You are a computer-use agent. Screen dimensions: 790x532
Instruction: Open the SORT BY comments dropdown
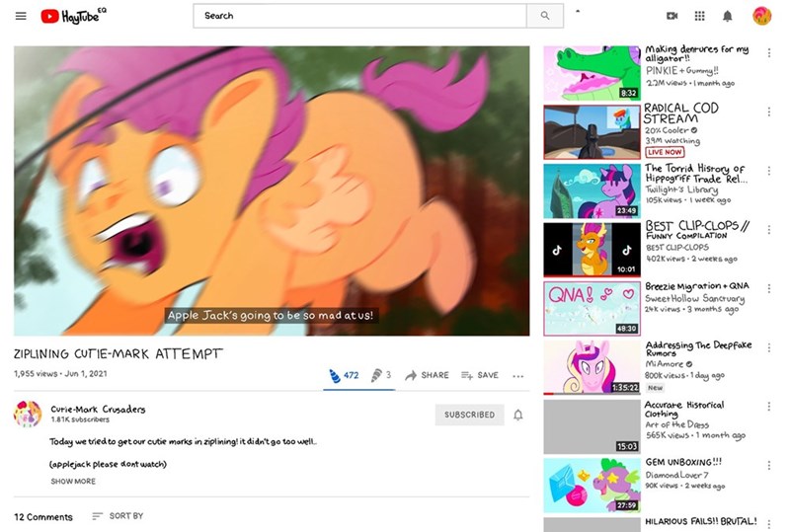(118, 516)
